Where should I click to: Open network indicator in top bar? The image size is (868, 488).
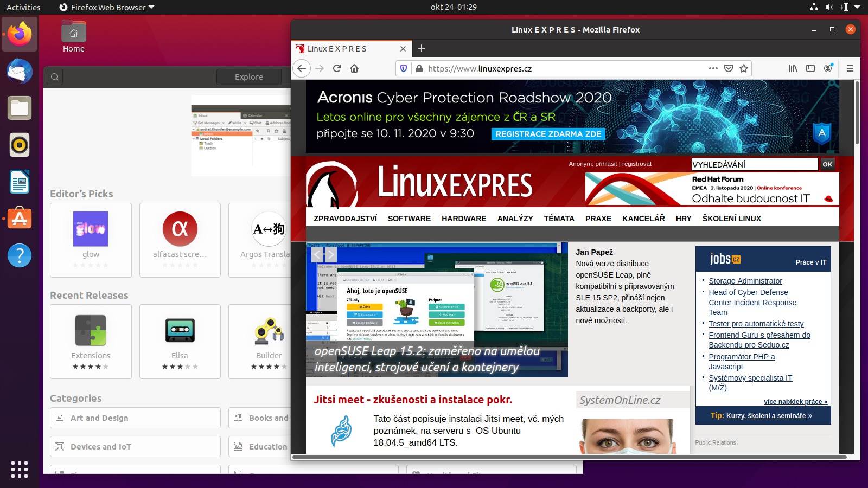point(814,7)
